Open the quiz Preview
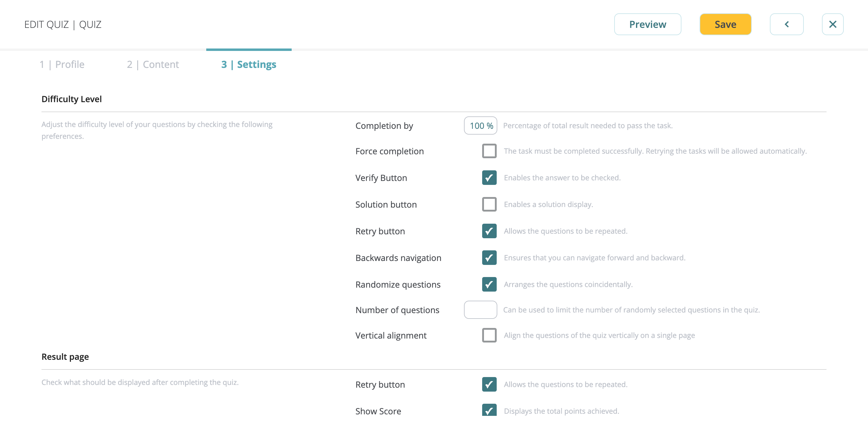Screen dimensions: 868x431 647,24
